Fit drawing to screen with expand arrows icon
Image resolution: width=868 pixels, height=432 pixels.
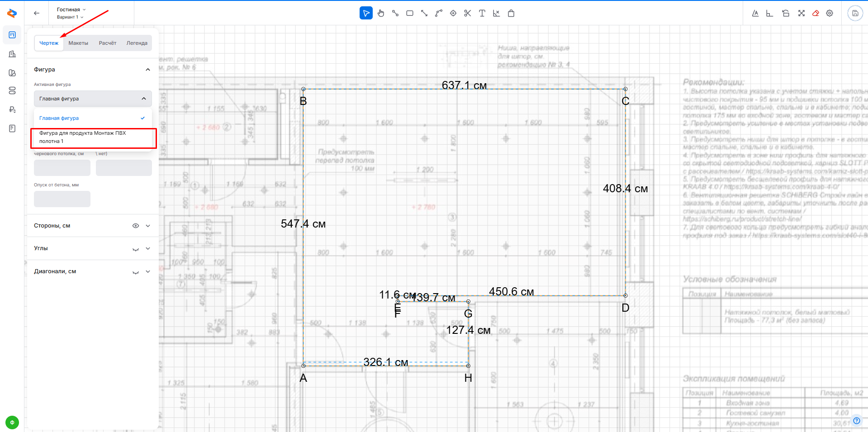tap(802, 13)
